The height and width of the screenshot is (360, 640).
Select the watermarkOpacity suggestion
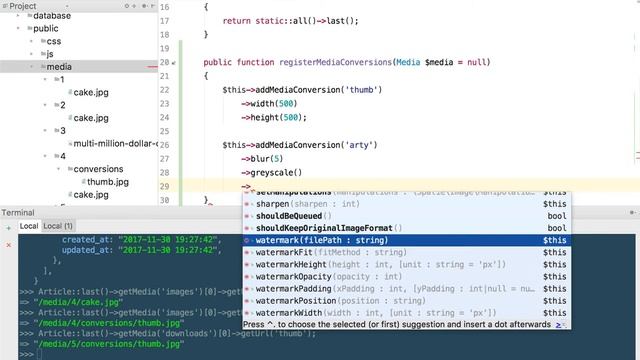(x=406, y=277)
